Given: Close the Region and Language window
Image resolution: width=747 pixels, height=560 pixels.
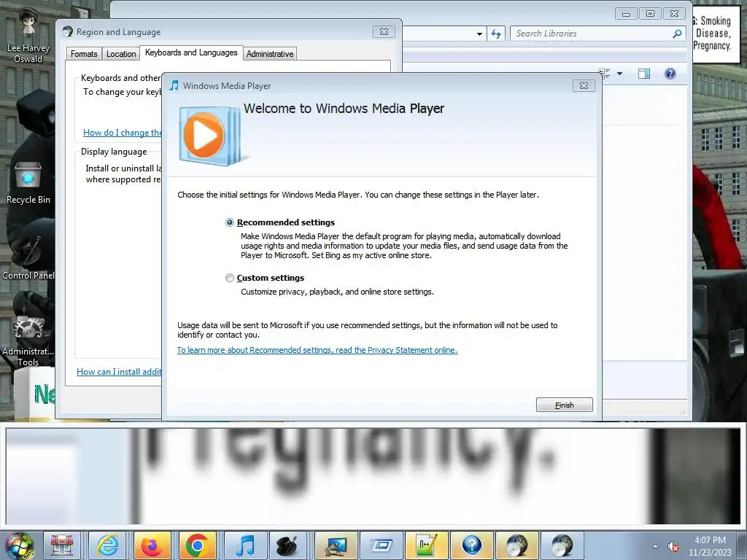Looking at the screenshot, I should (384, 32).
